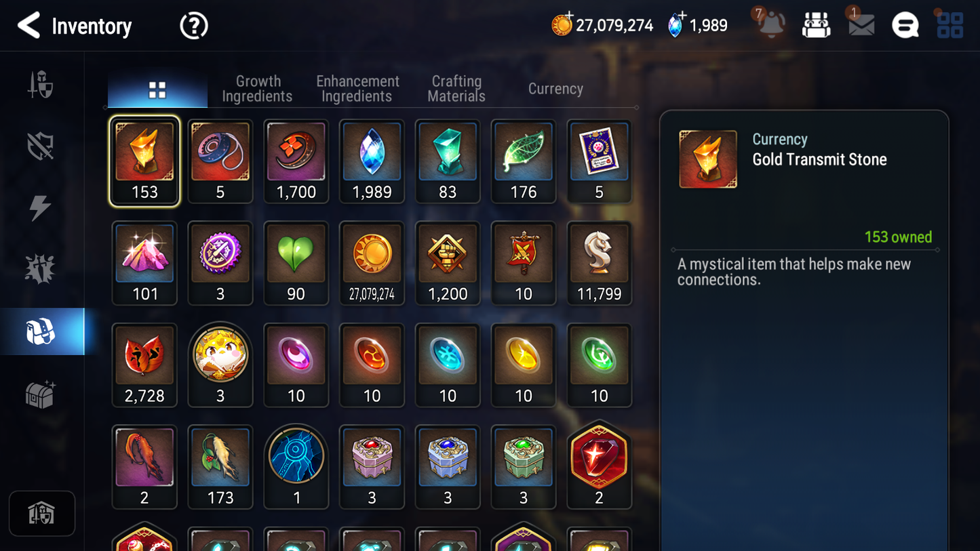Select the sword and shield sidebar icon
980x551 pixels.
(x=41, y=85)
